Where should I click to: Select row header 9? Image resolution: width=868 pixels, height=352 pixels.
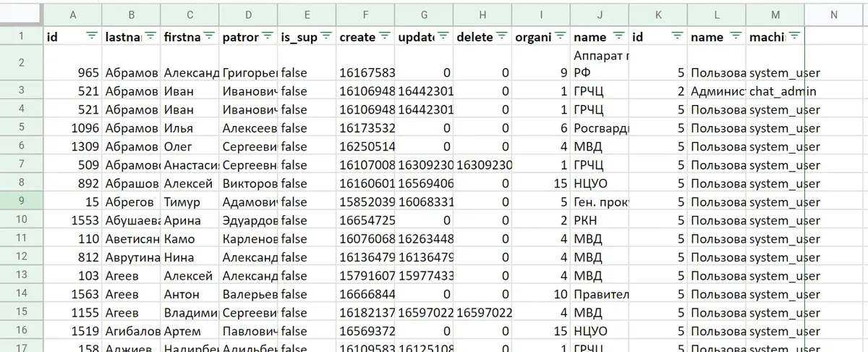tap(21, 202)
